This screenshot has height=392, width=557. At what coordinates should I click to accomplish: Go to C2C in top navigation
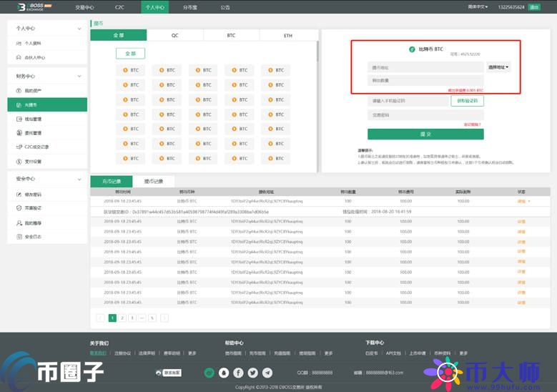click(x=119, y=7)
